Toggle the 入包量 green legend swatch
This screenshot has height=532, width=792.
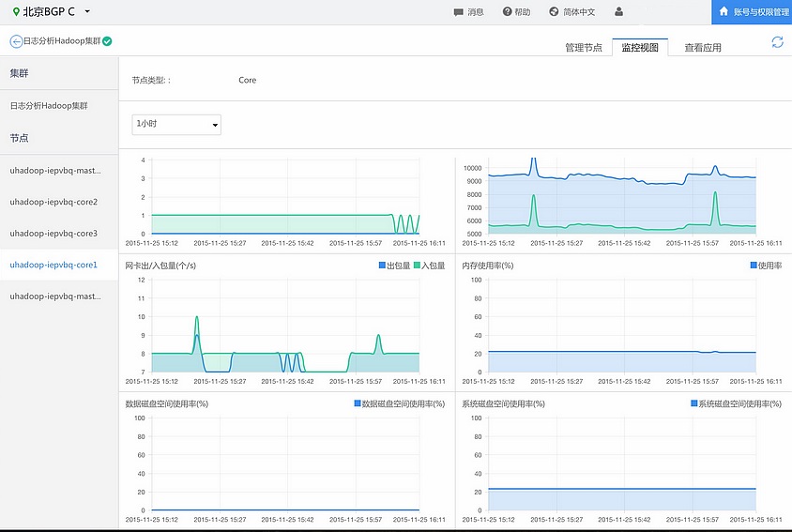point(417,266)
